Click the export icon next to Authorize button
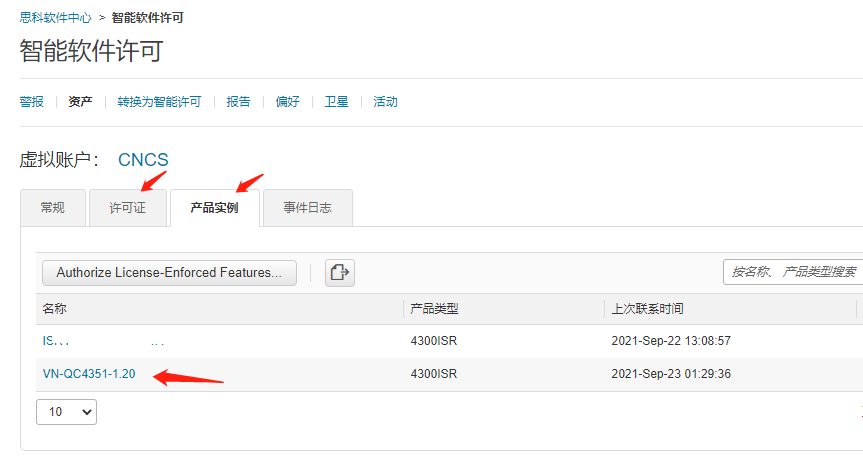Viewport: 863px width, 463px height. [340, 272]
